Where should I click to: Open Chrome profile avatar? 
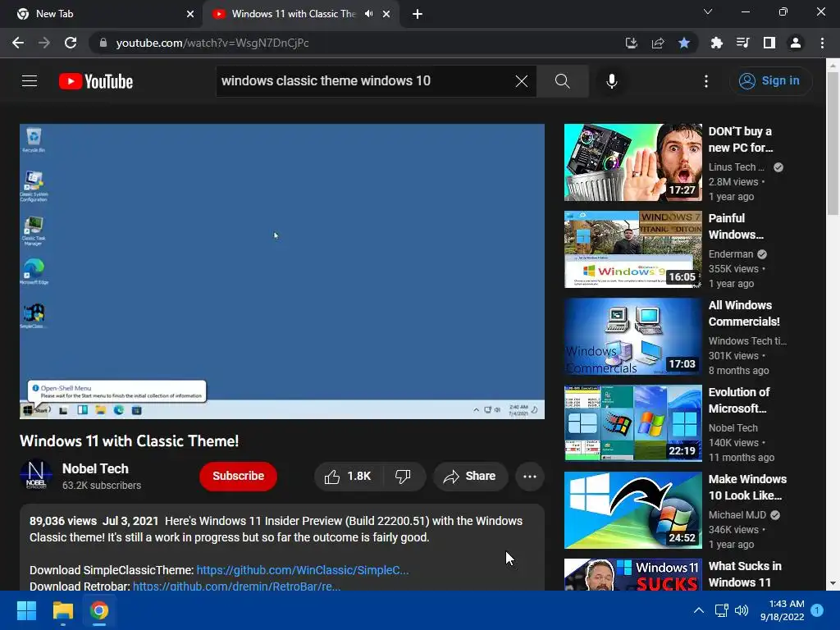[x=796, y=43]
